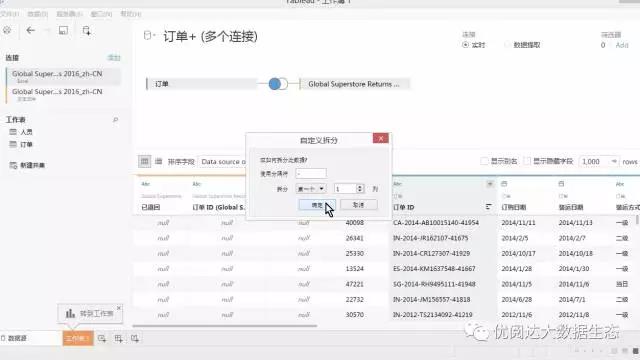This screenshot has height=360, width=640.
Task: Click the date type icon above 装运日期
Action: pos(561,184)
